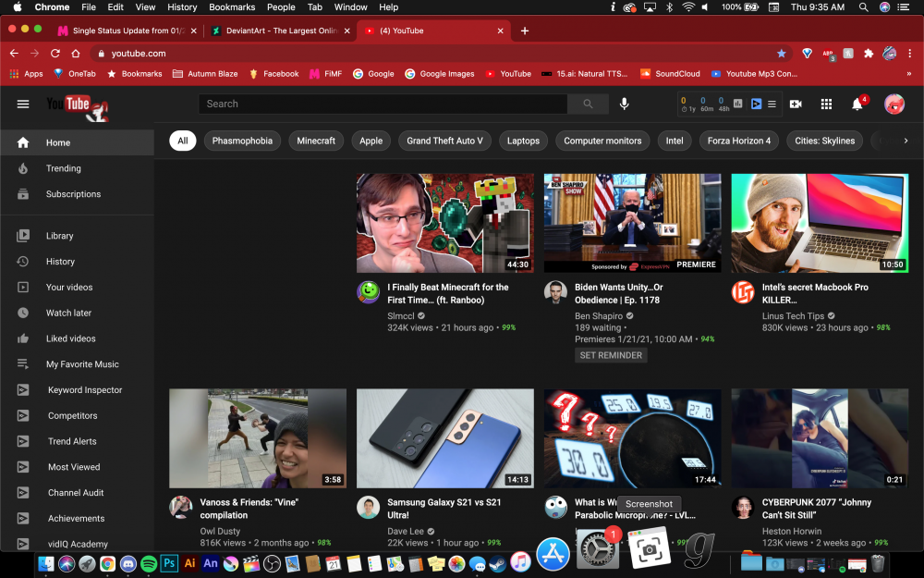This screenshot has height=578, width=924.
Task: Click the Trending flame sidebar icon
Action: pyautogui.click(x=21, y=168)
